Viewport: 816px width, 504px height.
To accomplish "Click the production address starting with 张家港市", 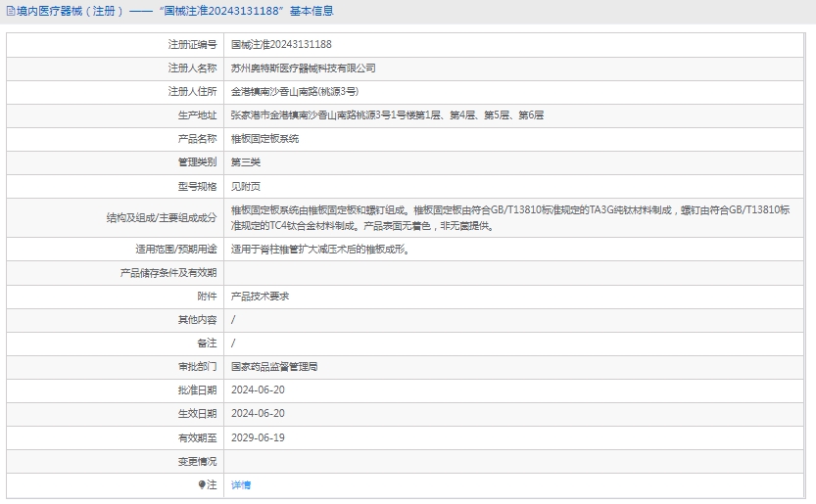I will click(387, 115).
